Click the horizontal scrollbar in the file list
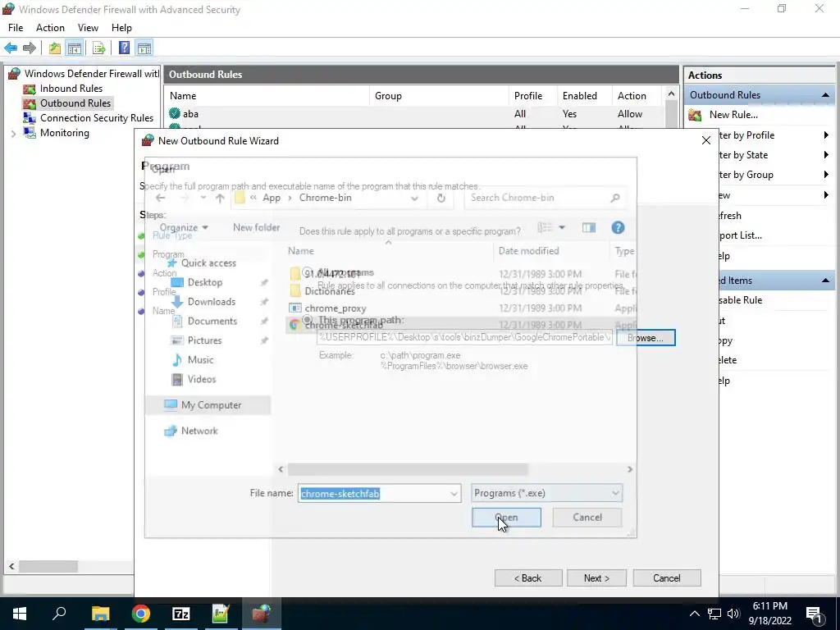Image resolution: width=840 pixels, height=630 pixels. [407, 469]
